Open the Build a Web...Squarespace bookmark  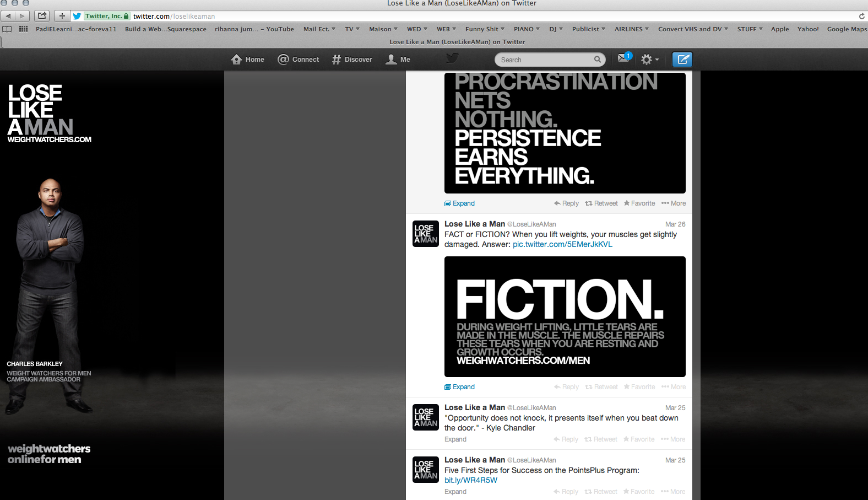[x=165, y=29]
